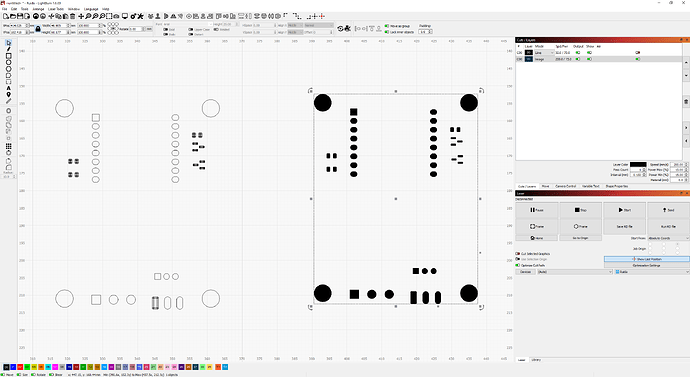
Task: Click the Save file icon in toolbar
Action: (x=20, y=16)
